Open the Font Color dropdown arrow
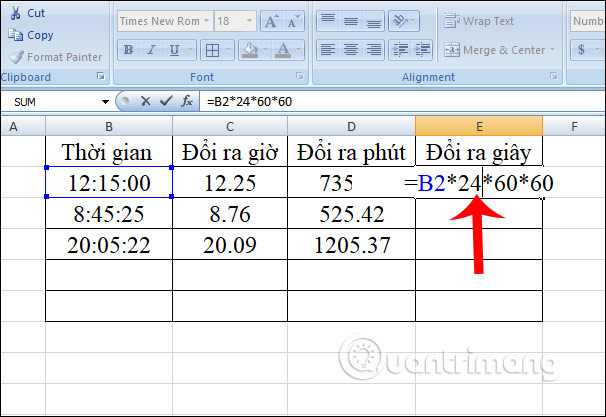This screenshot has height=417, width=606. click(x=299, y=50)
